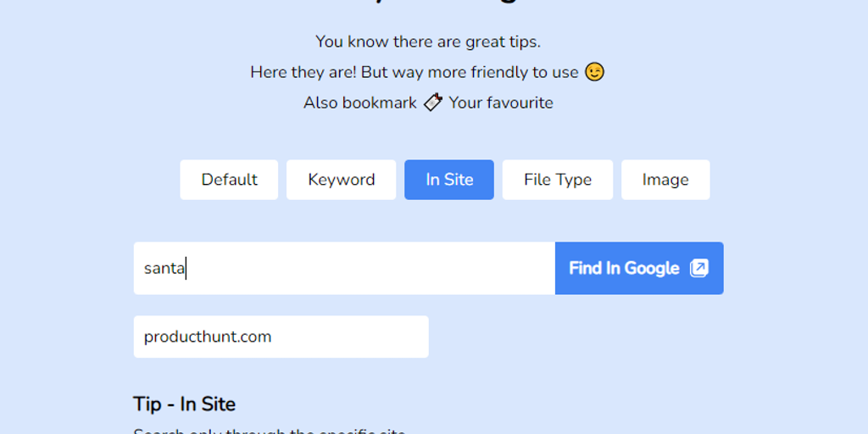The width and height of the screenshot is (868, 434).
Task: Click the "Here they are!" sentence
Action: pyautogui.click(x=414, y=72)
